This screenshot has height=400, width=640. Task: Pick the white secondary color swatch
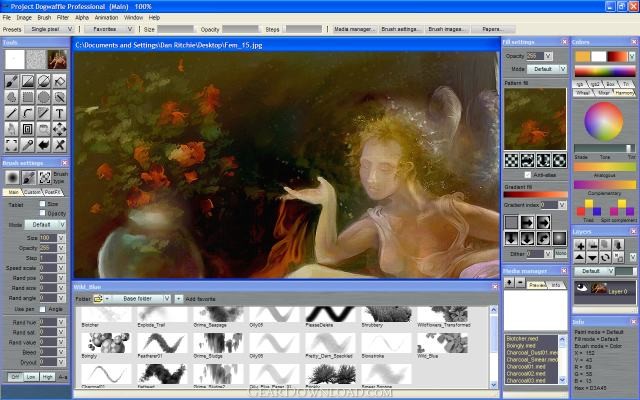(598, 56)
